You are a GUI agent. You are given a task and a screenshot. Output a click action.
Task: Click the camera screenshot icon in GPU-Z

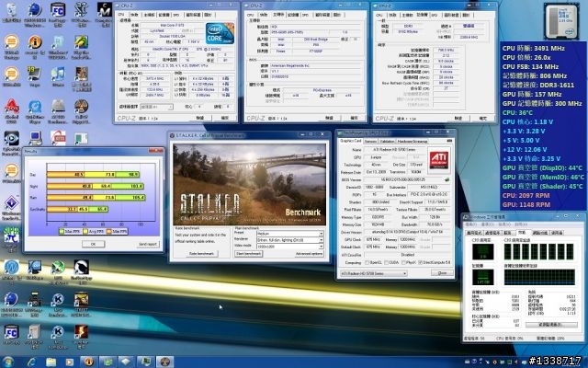(449, 141)
